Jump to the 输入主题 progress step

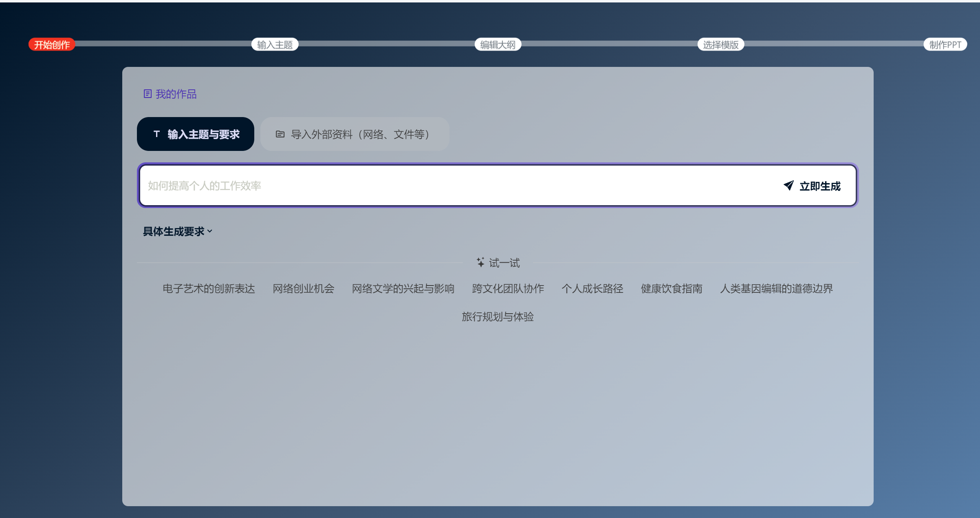click(275, 44)
